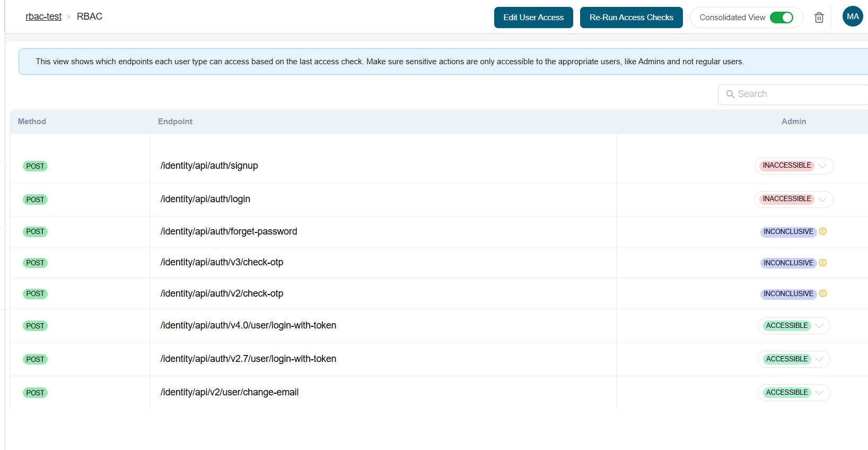Click the breadcrumb arrow after rbac-test
The width and height of the screenshot is (868, 450).
pos(69,17)
